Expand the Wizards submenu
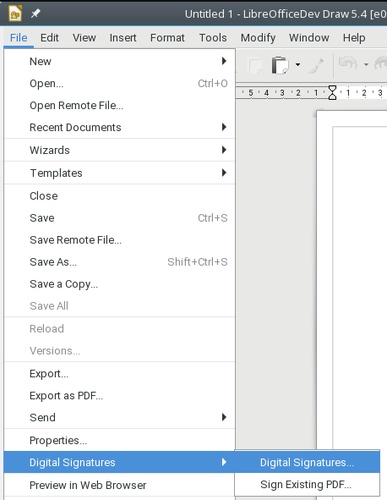387x500 pixels. click(120, 150)
